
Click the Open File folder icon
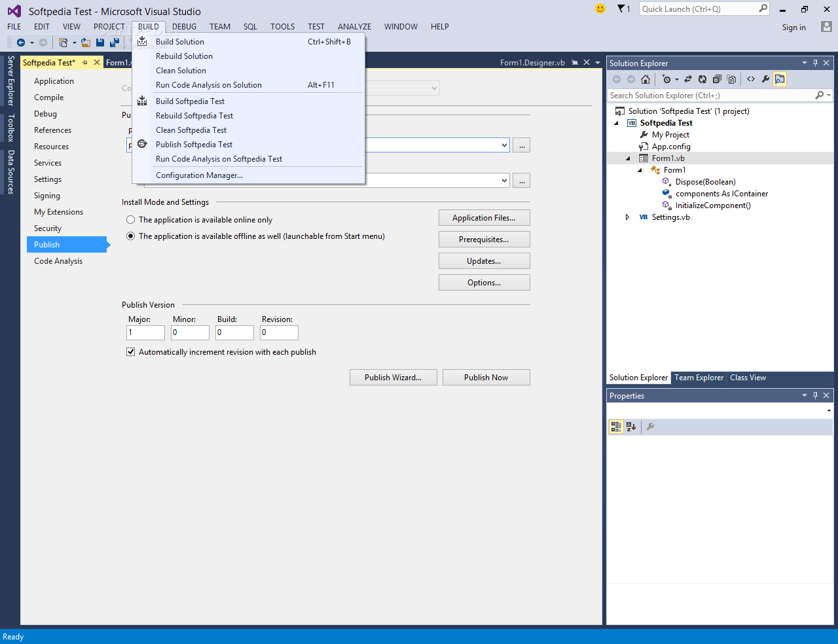tap(86, 43)
